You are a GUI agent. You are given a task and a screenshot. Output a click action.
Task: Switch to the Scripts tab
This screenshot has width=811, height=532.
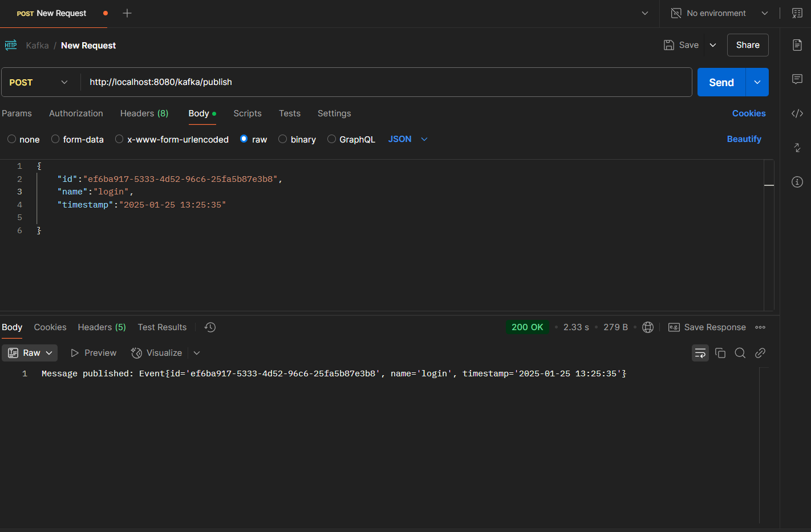coord(248,113)
